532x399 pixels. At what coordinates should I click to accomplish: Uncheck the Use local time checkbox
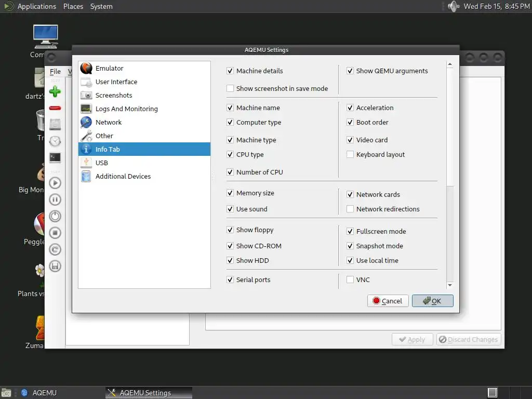350,261
